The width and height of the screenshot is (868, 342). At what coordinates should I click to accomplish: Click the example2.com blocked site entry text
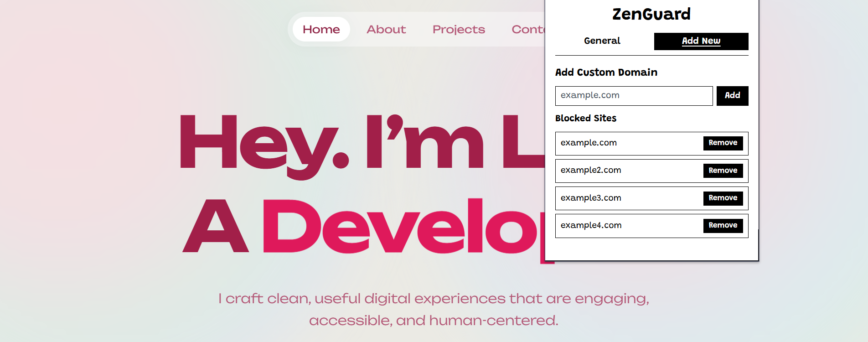click(591, 170)
